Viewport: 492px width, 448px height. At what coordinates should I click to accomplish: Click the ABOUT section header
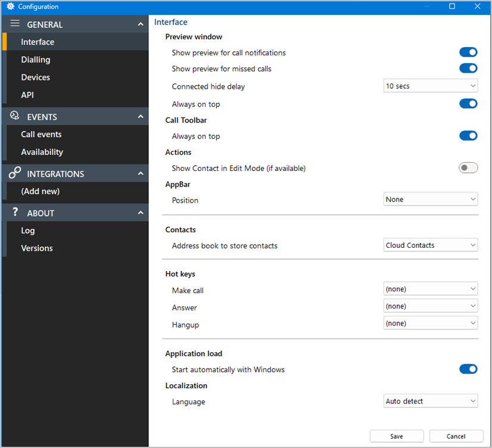point(75,213)
